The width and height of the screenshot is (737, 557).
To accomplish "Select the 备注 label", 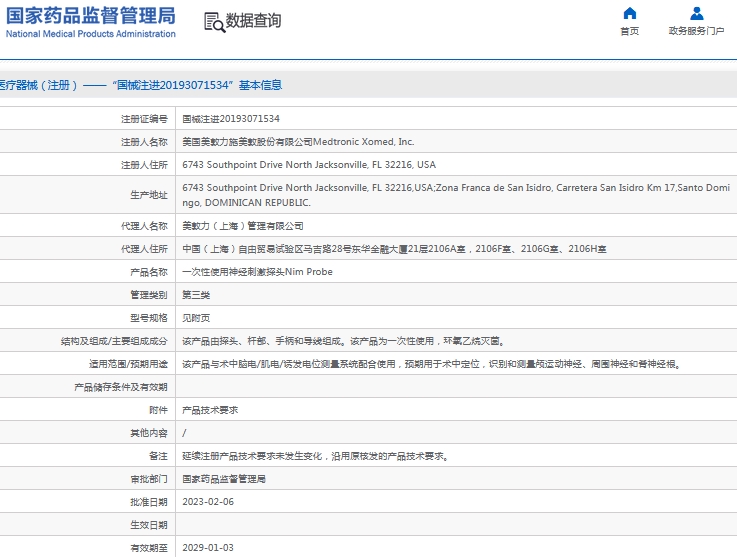I will pyautogui.click(x=158, y=456).
